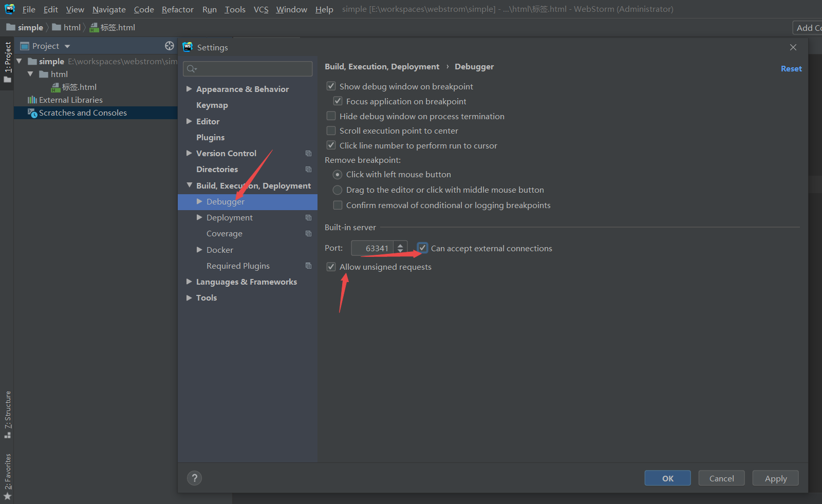Click the Reset link

click(x=791, y=68)
